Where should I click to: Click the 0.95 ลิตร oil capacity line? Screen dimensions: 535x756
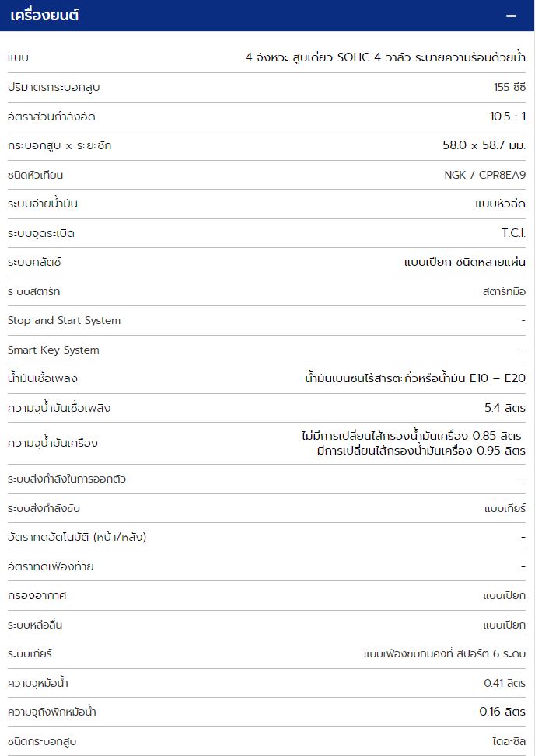pyautogui.click(x=421, y=451)
